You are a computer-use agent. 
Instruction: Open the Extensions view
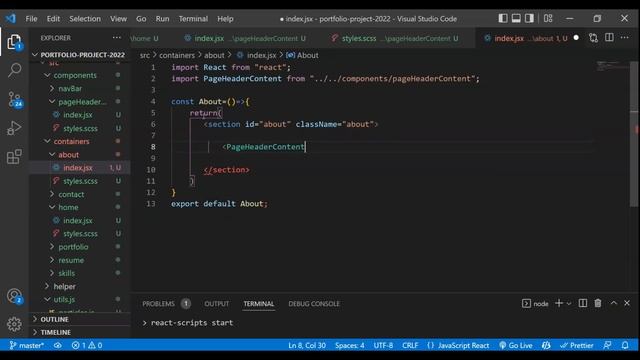14,156
